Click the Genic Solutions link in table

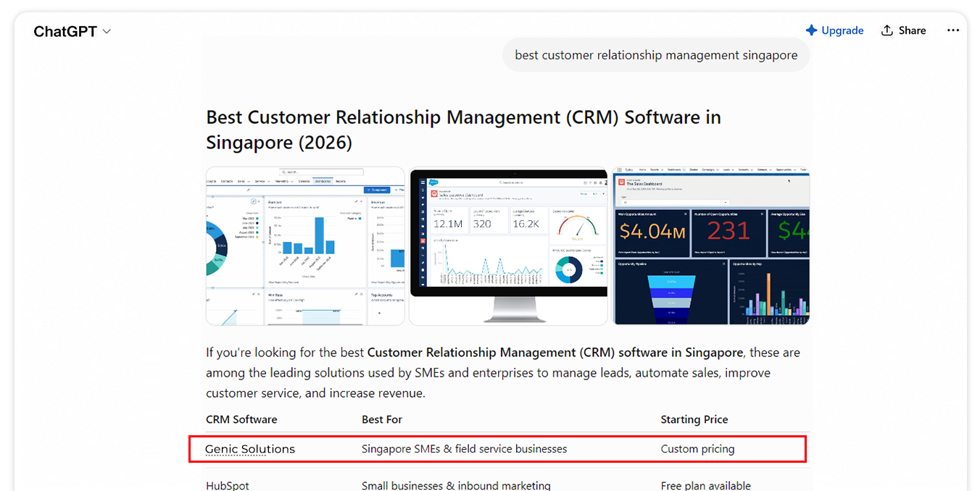(x=250, y=449)
